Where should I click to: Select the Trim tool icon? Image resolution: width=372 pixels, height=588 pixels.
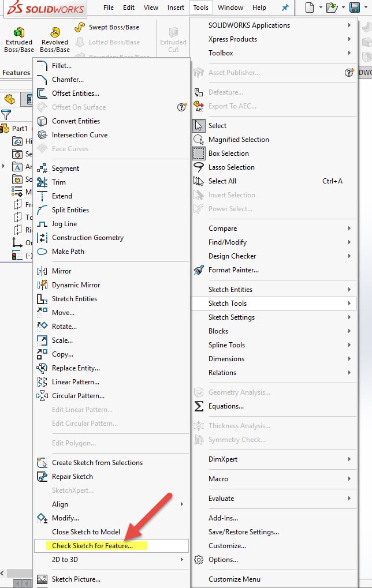[x=42, y=182]
